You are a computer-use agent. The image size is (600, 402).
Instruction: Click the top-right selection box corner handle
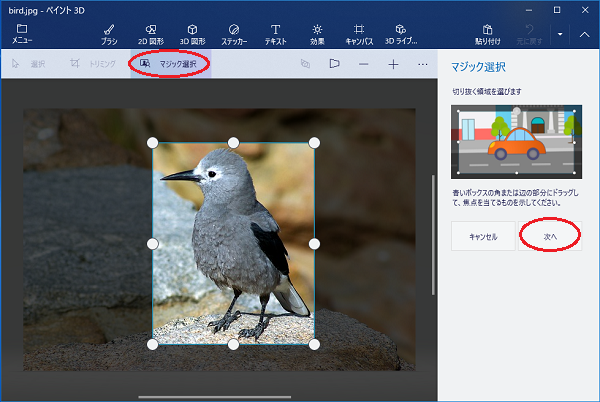pyautogui.click(x=314, y=143)
